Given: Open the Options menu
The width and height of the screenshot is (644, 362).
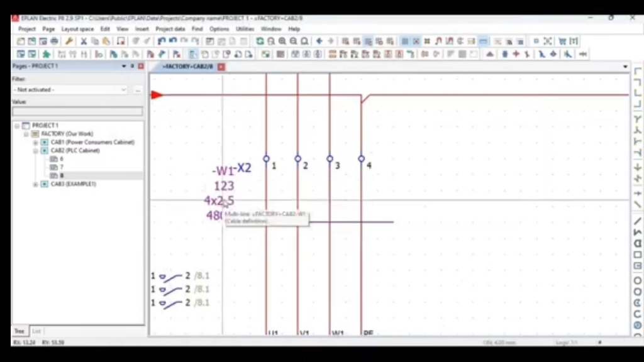Looking at the screenshot, I should click(219, 29).
